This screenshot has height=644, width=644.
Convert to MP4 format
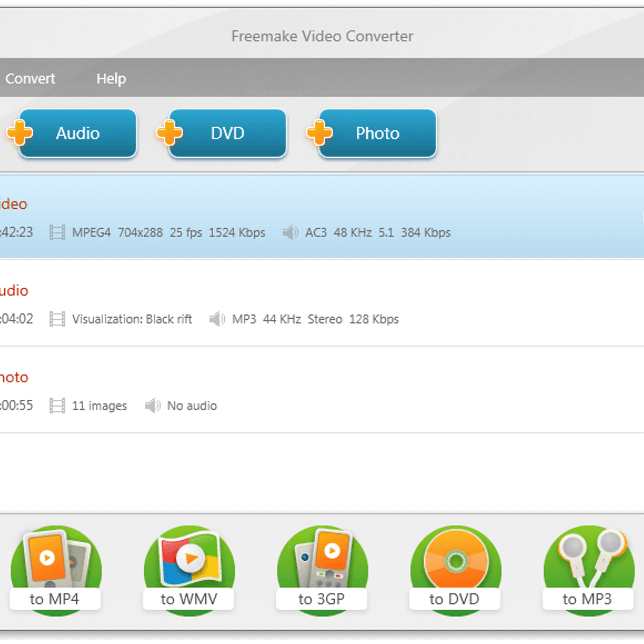tap(55, 570)
